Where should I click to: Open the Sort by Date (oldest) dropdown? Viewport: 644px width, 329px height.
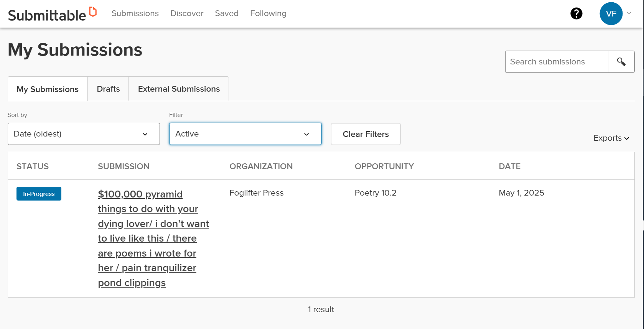click(84, 134)
